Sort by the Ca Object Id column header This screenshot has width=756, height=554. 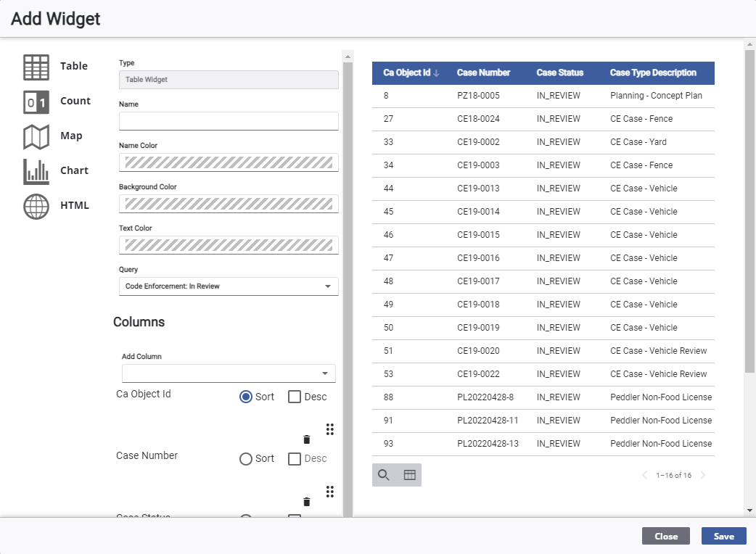point(407,73)
